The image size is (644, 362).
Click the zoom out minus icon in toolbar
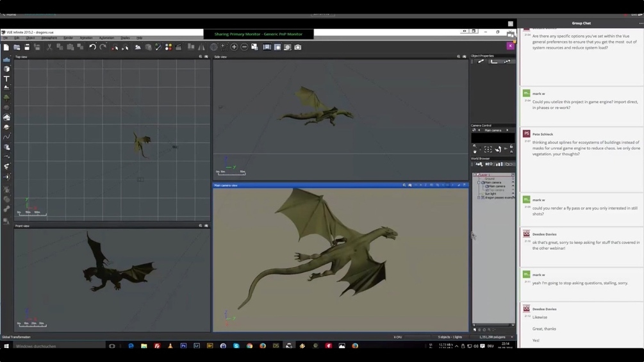click(244, 47)
